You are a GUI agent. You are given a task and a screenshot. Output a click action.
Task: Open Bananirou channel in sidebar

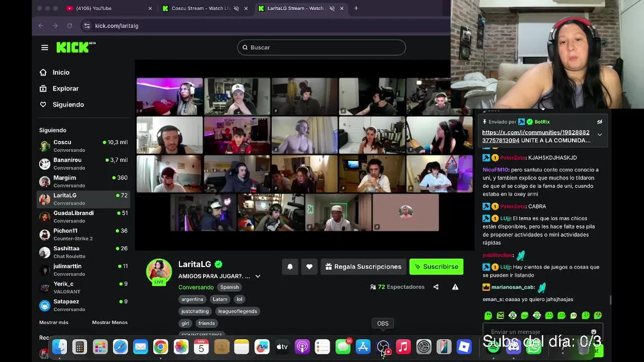coord(84,163)
